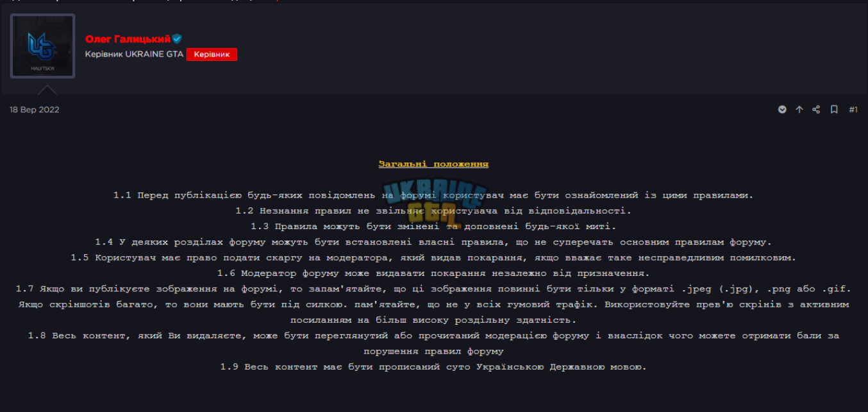Click rule 1.3 about changing the rules
This screenshot has height=412, width=868.
pyautogui.click(x=433, y=227)
